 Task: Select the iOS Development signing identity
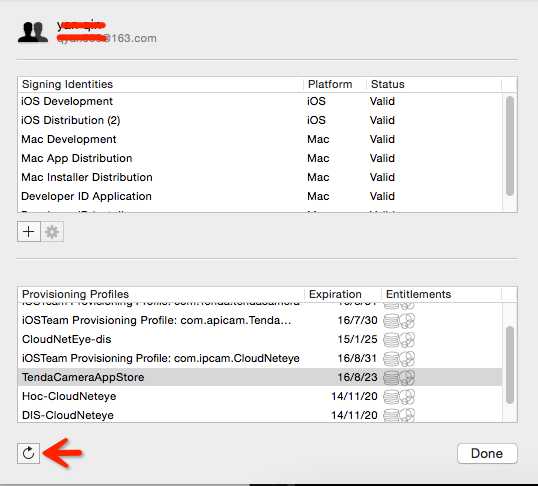[x=260, y=101]
